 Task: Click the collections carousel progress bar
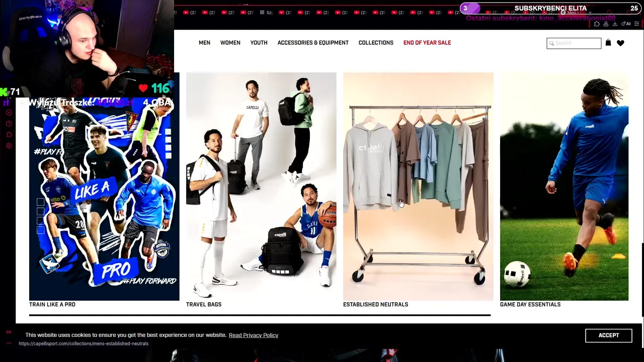260,315
